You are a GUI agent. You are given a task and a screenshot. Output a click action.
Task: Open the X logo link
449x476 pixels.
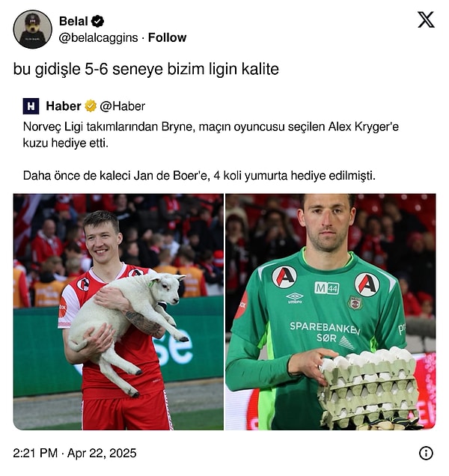click(426, 19)
